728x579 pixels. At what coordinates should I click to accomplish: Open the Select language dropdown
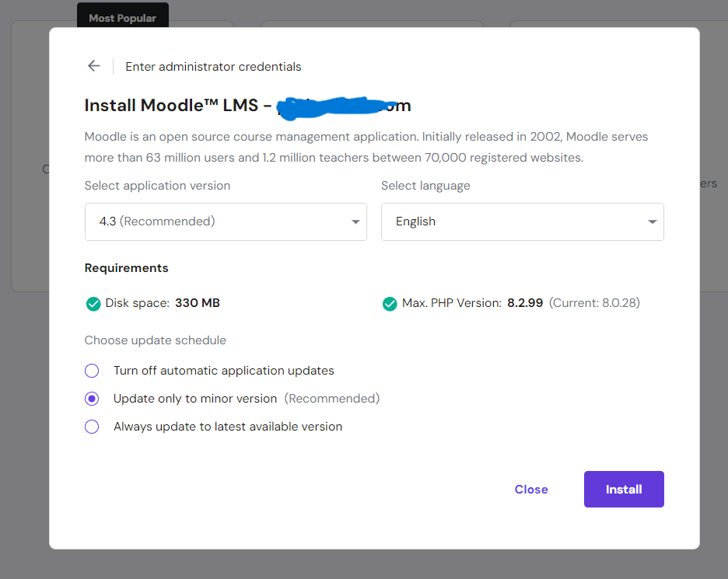pyautogui.click(x=522, y=221)
